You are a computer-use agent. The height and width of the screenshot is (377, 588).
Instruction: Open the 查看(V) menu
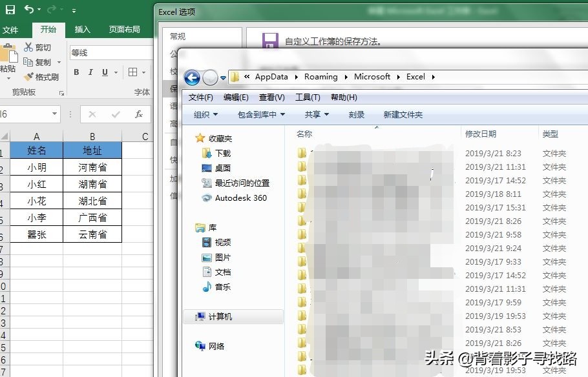(272, 97)
